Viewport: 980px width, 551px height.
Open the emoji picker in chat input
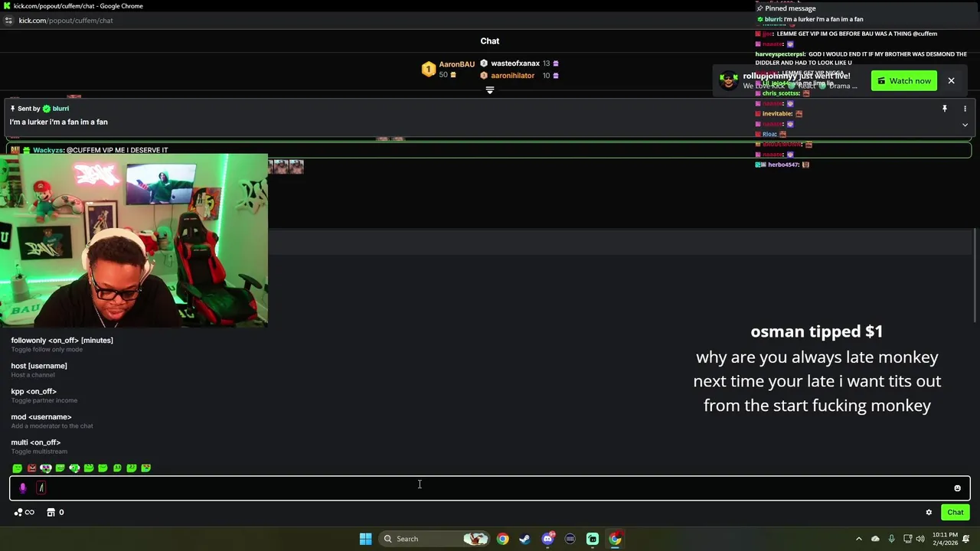957,488
